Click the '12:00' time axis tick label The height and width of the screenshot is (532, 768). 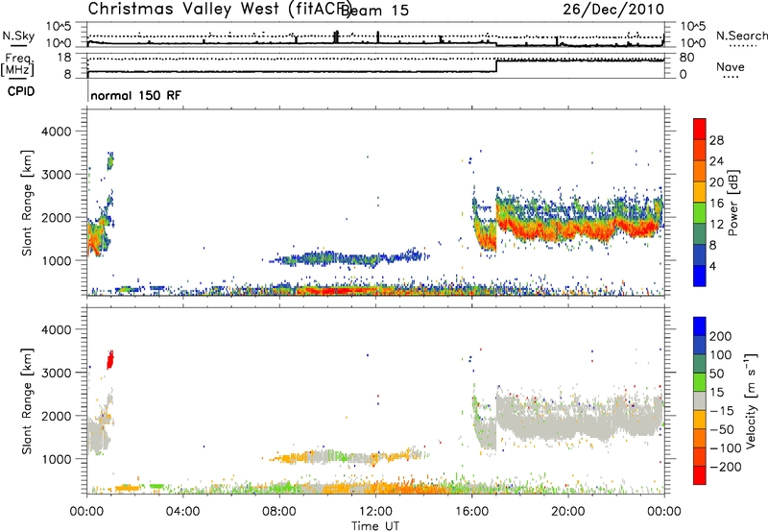(375, 512)
